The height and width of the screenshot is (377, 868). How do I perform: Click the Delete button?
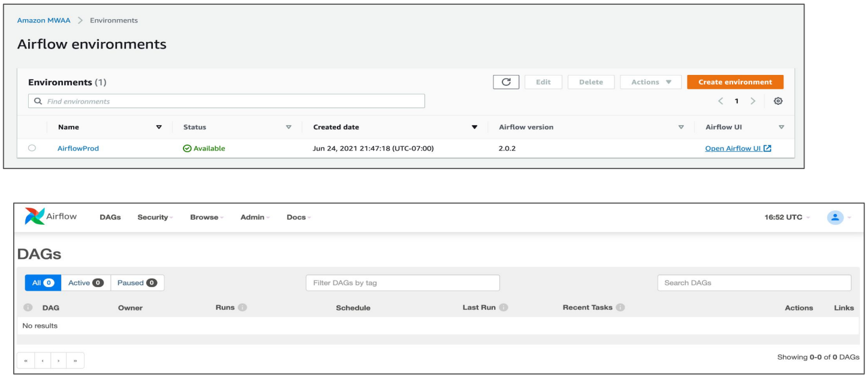tap(591, 82)
